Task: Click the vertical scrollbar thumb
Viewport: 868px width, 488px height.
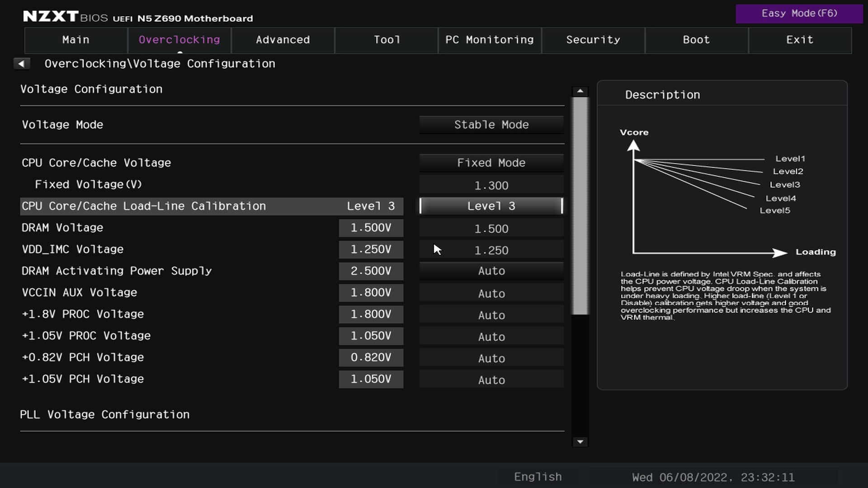Action: [x=580, y=206]
